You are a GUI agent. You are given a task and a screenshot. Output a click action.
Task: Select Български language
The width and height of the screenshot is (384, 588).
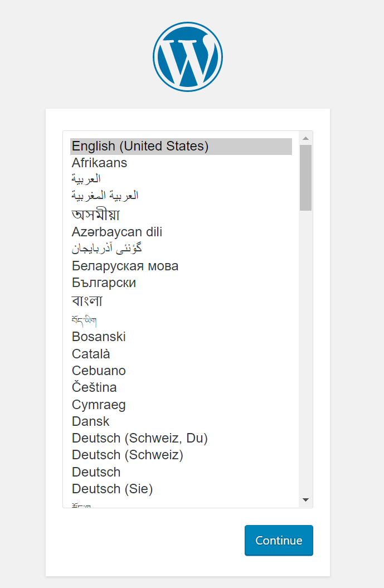pos(181,283)
